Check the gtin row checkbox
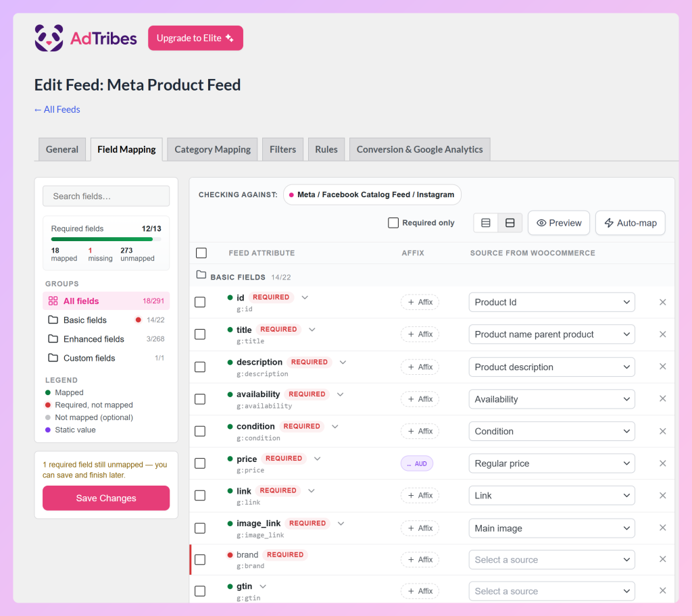This screenshot has height=616, width=692. click(x=200, y=591)
